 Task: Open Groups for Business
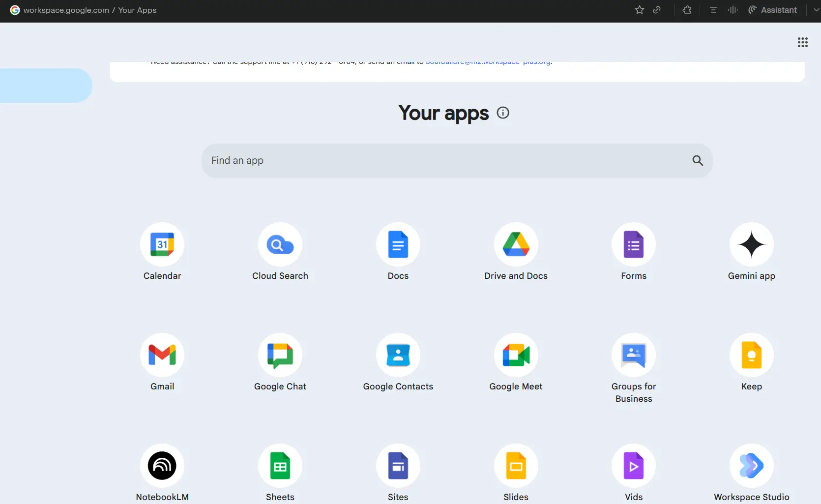pos(634,355)
